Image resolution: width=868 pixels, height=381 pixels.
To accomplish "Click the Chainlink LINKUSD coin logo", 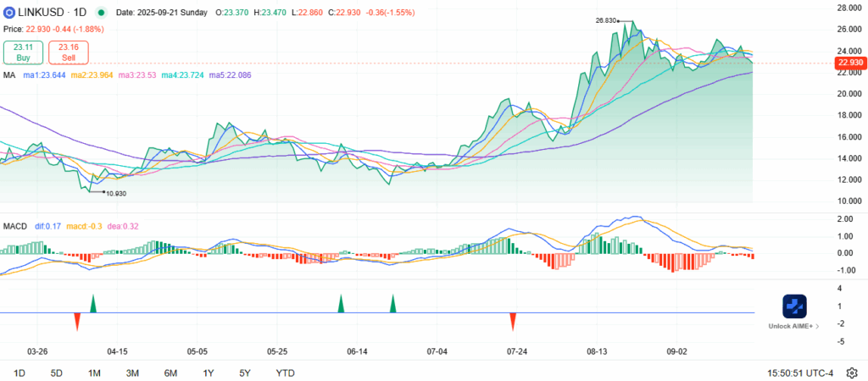I will click(10, 14).
